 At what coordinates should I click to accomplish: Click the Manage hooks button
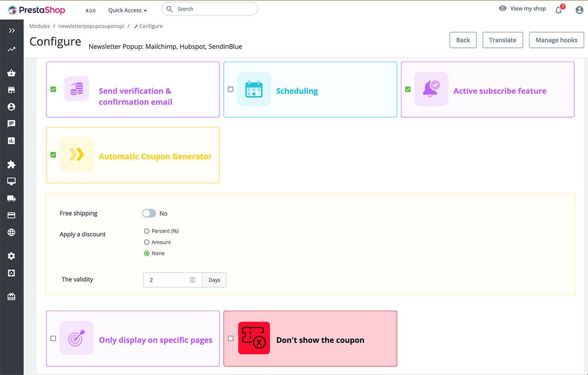tap(556, 40)
